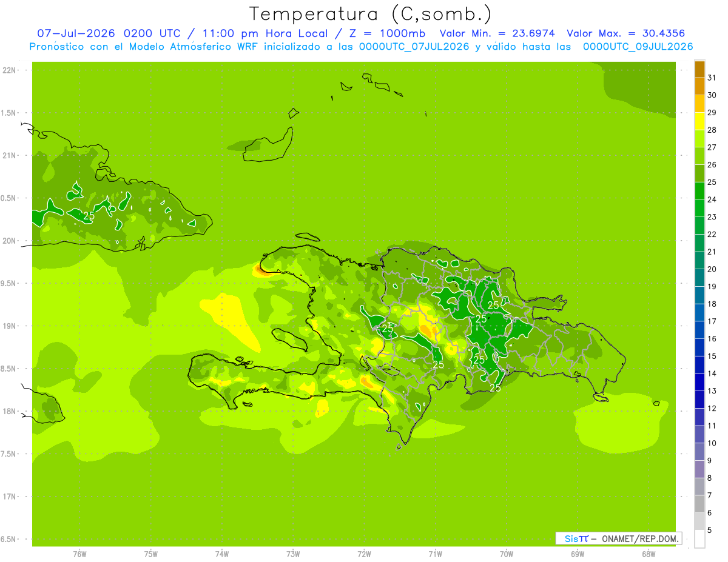Click the "76W" longitude label
The width and height of the screenshot is (728, 562).
[x=79, y=554]
